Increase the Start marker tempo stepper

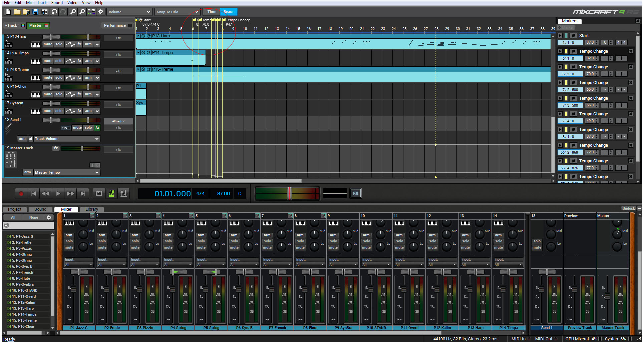pyautogui.click(x=597, y=41)
